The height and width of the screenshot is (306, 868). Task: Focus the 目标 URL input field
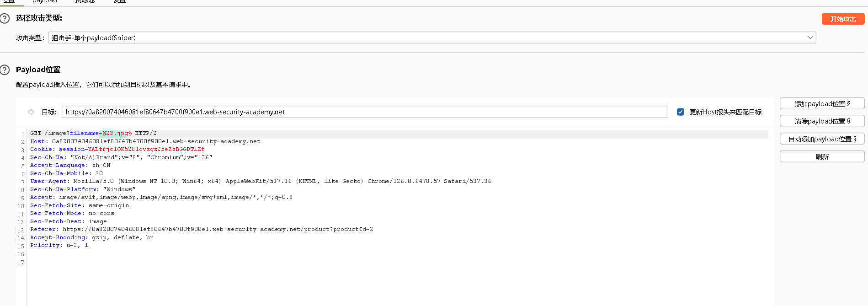[364, 112]
